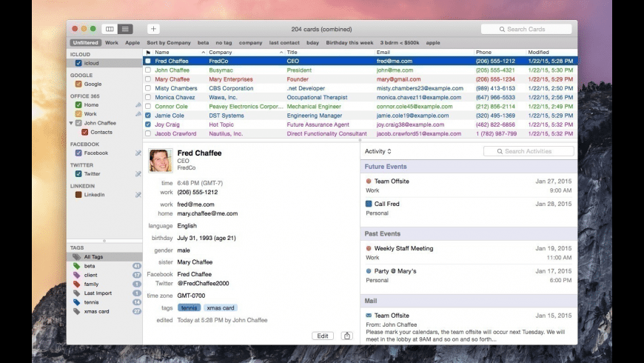The height and width of the screenshot is (363, 644).
Task: Sort by the Email column header
Action: coord(424,53)
